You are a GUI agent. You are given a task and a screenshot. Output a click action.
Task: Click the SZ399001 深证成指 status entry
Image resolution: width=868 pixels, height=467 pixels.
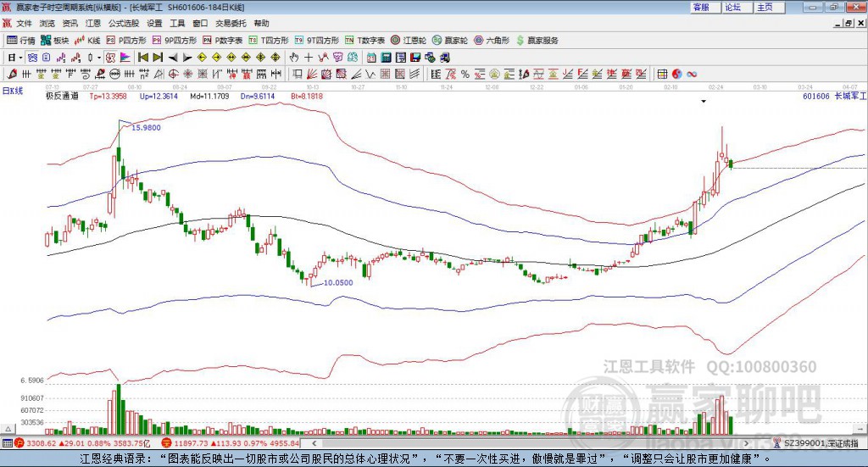[821, 443]
